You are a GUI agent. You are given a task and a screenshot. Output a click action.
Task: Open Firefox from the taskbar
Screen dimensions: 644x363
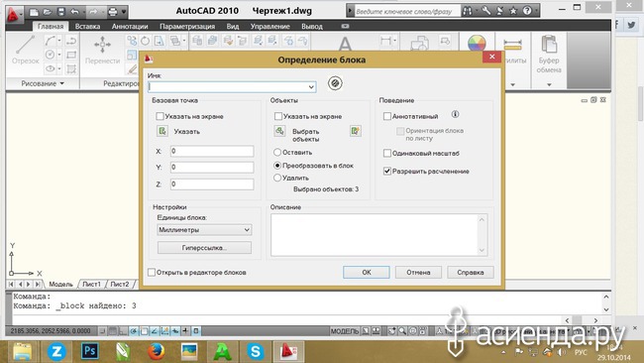tap(157, 352)
